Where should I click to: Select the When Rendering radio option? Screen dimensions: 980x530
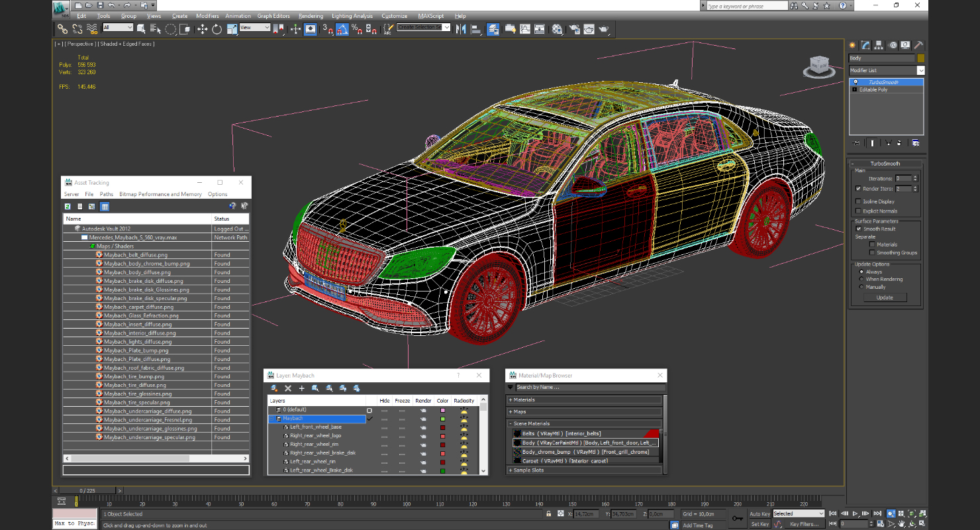861,279
